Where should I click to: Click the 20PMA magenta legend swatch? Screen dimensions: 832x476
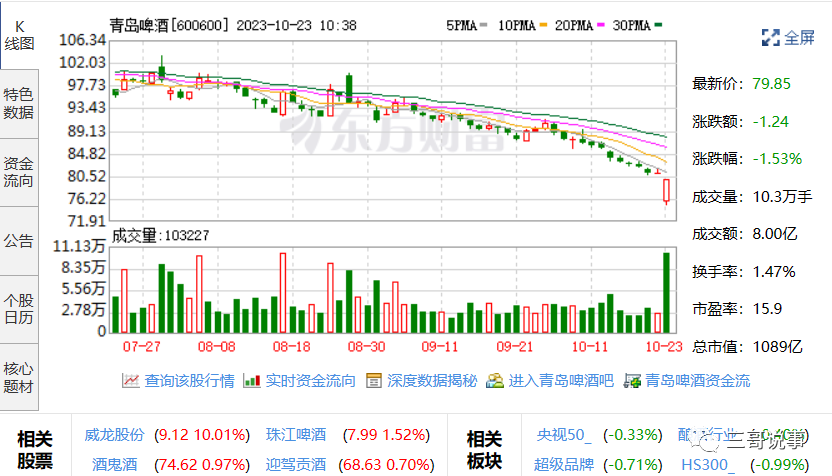click(x=601, y=25)
